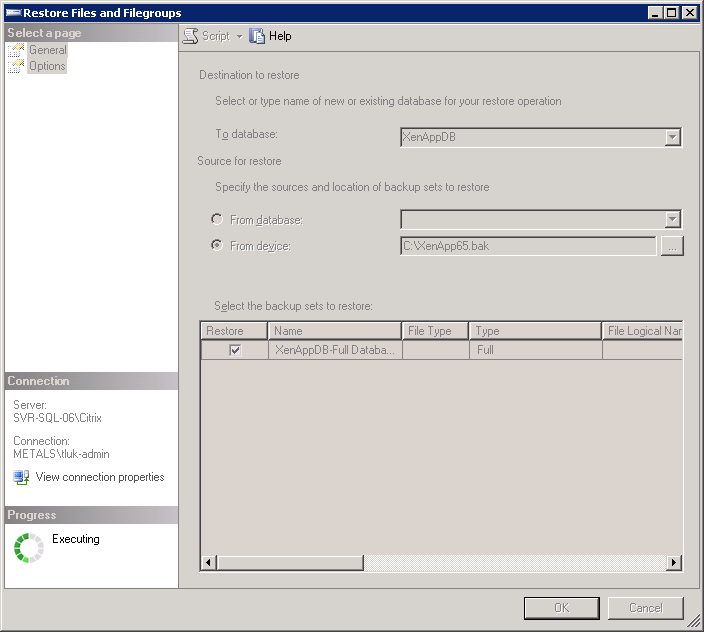Viewport: 704px width, 632px height.
Task: Click the browse button beside device path
Action: pos(672,246)
